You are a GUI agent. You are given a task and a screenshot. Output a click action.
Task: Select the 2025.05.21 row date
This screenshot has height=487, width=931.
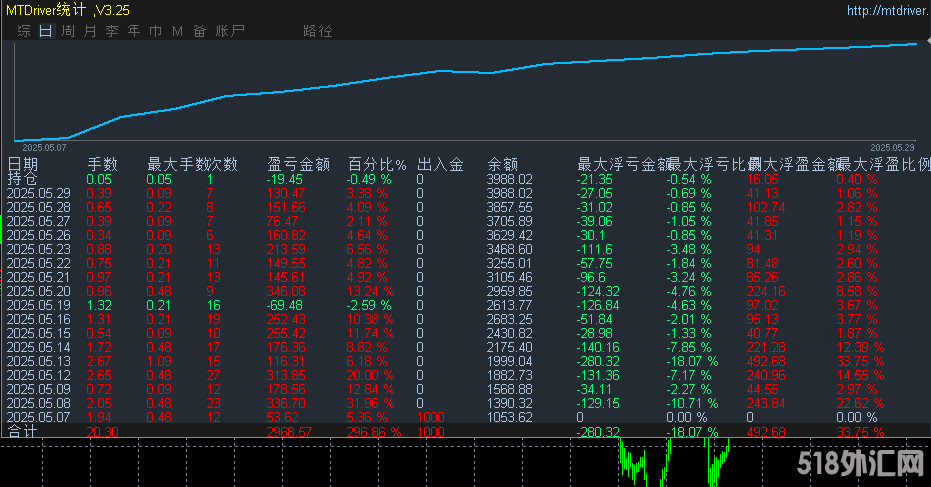coord(39,277)
